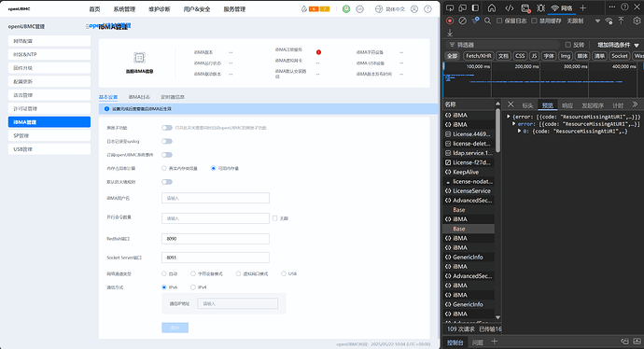Click the yellow alarm count badge in header
Viewport: 644px width, 349px height.
click(325, 9)
